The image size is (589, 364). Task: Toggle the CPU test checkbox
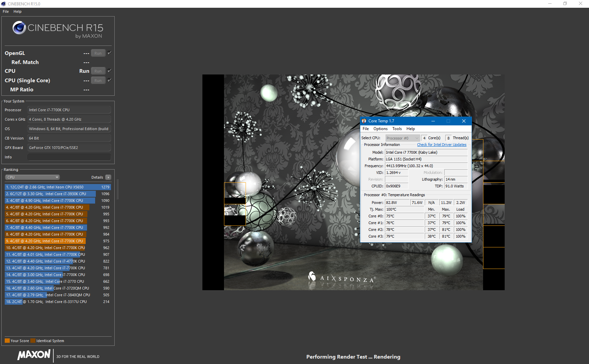pos(109,71)
